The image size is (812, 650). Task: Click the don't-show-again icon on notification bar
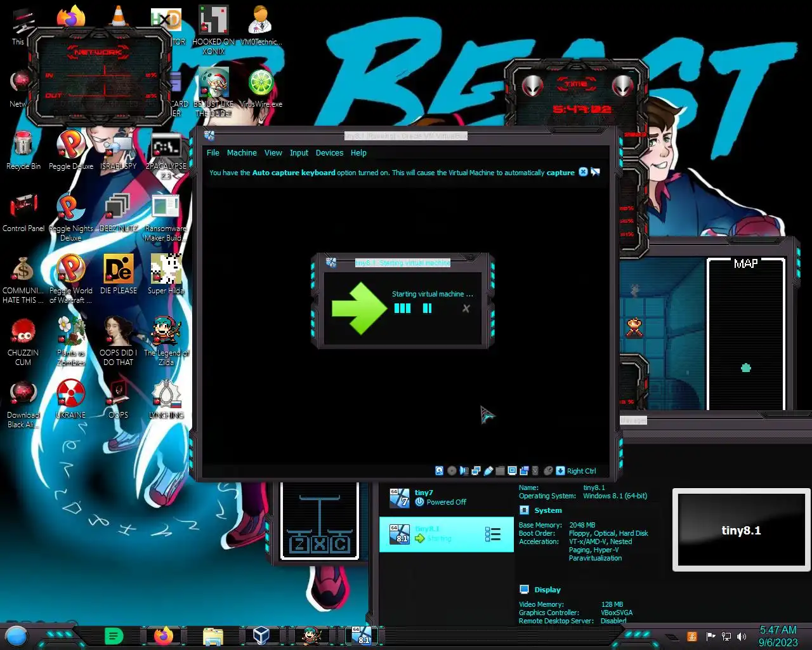tap(595, 172)
